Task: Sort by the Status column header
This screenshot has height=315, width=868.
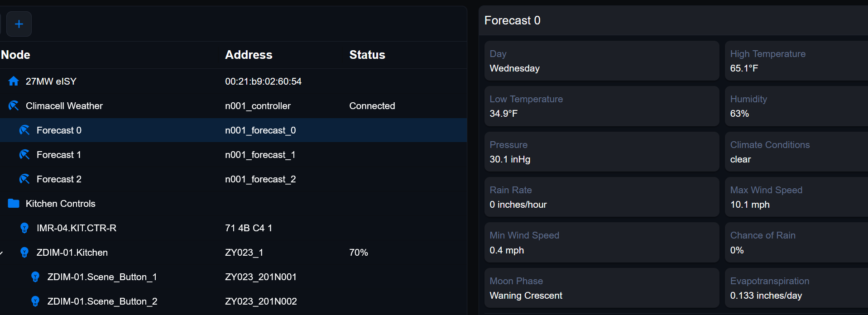Action: tap(367, 55)
